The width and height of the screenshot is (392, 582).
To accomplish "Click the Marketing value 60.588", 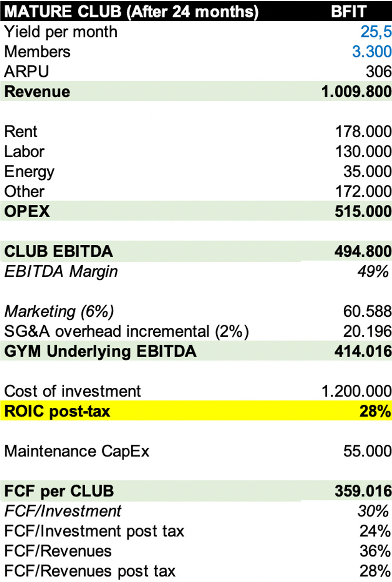I will point(367,311).
